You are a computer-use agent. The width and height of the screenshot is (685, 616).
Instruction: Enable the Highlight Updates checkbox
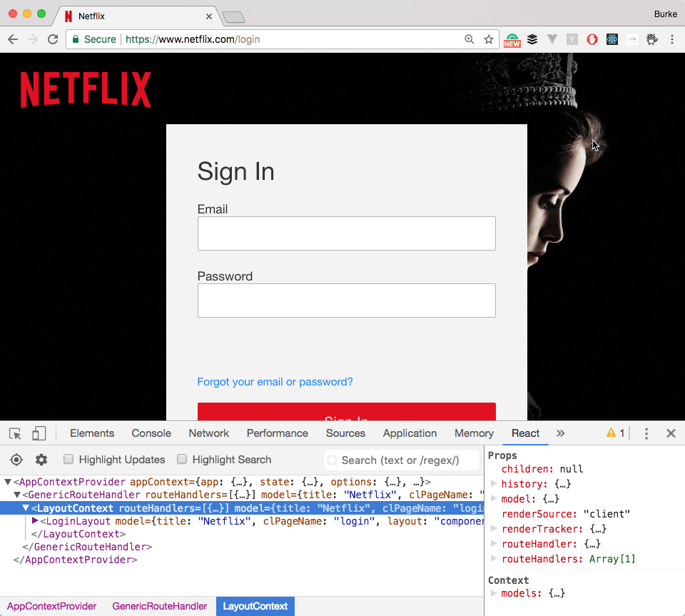[68, 459]
